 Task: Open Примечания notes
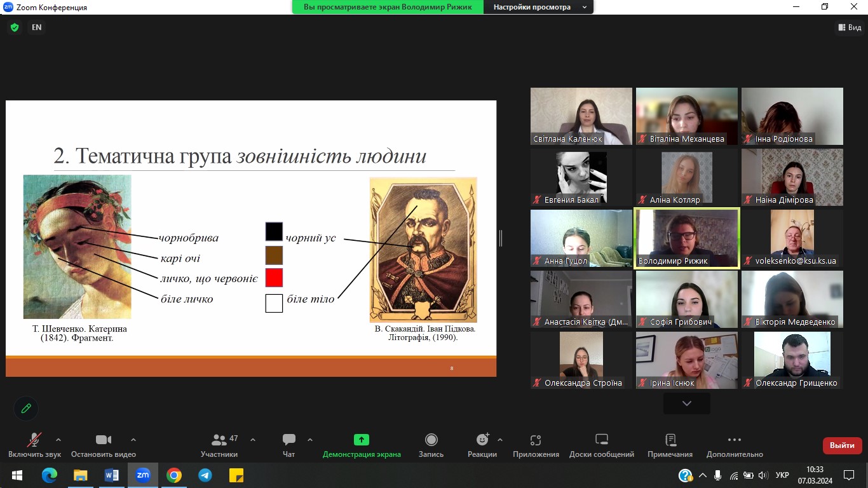(670, 445)
